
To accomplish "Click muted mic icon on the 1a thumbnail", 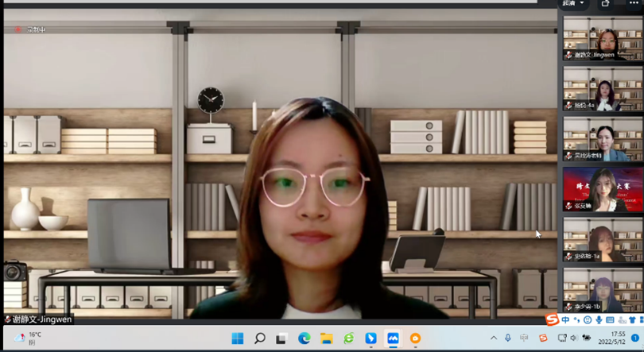I will [x=568, y=257].
